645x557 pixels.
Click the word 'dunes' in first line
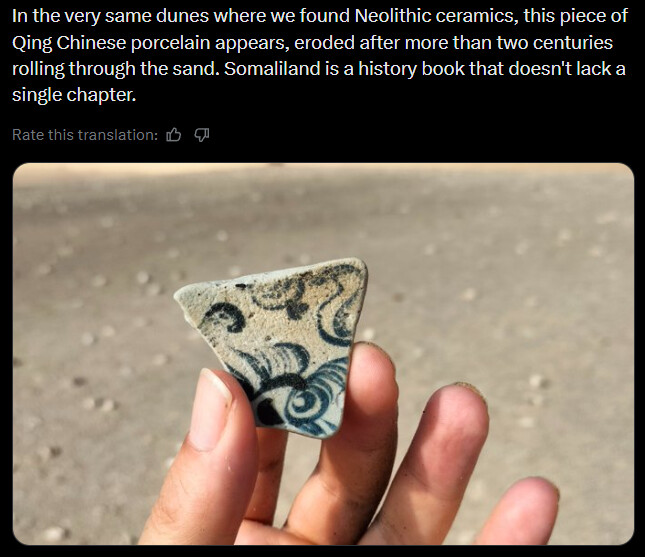[186, 16]
